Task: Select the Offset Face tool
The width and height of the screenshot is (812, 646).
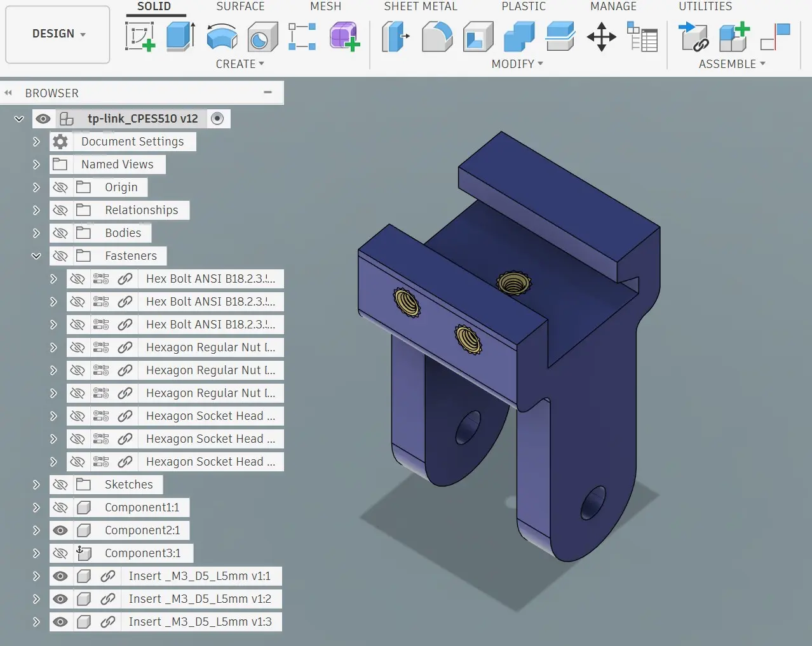Action: [560, 37]
